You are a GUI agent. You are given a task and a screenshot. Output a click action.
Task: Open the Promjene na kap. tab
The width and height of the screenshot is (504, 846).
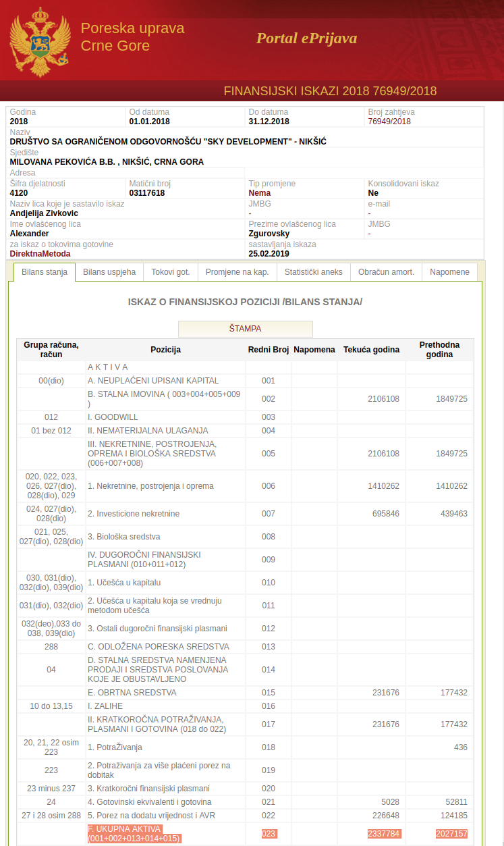[x=237, y=272]
